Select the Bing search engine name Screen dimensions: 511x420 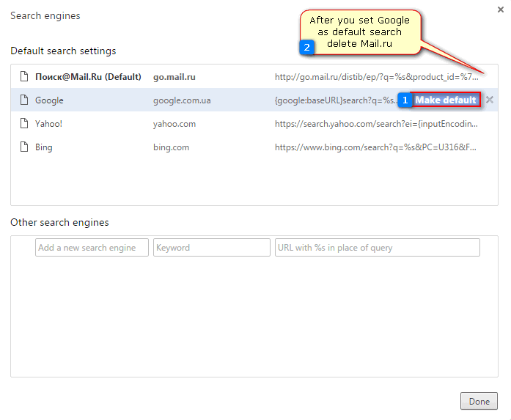pos(44,147)
